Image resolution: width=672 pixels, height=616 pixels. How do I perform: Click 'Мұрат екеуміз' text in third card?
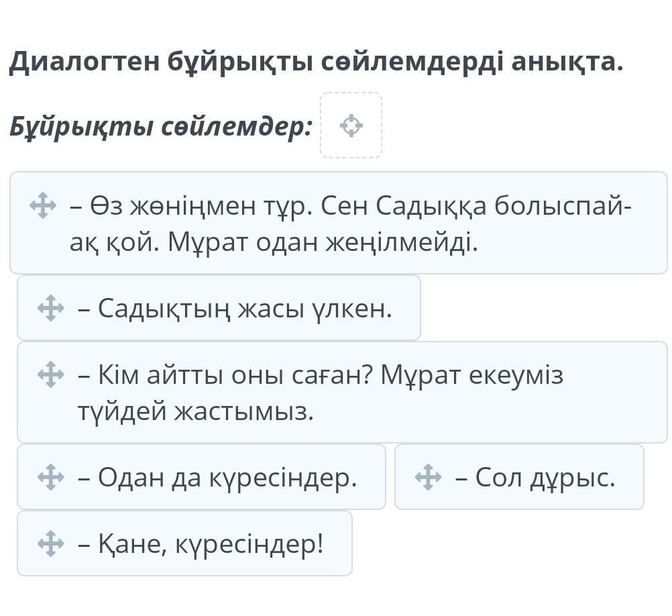pos(472,375)
